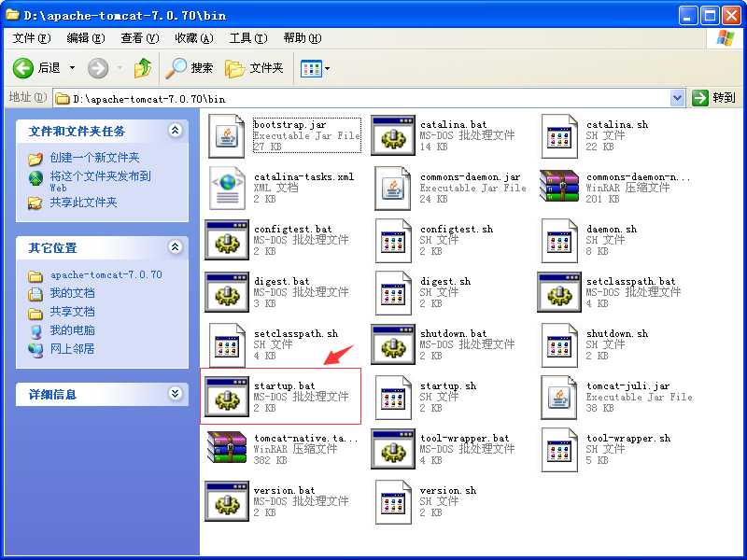
Task: Select the configtest.bat icon
Action: (227, 241)
